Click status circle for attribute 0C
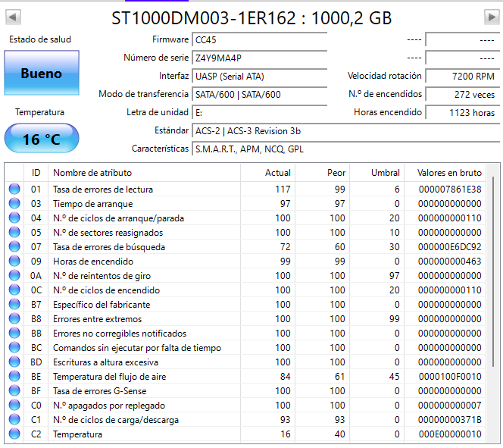 [x=14, y=290]
